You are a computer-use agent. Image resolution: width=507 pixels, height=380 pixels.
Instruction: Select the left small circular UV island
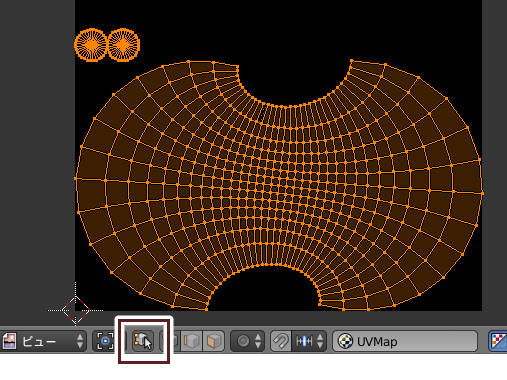coord(90,45)
